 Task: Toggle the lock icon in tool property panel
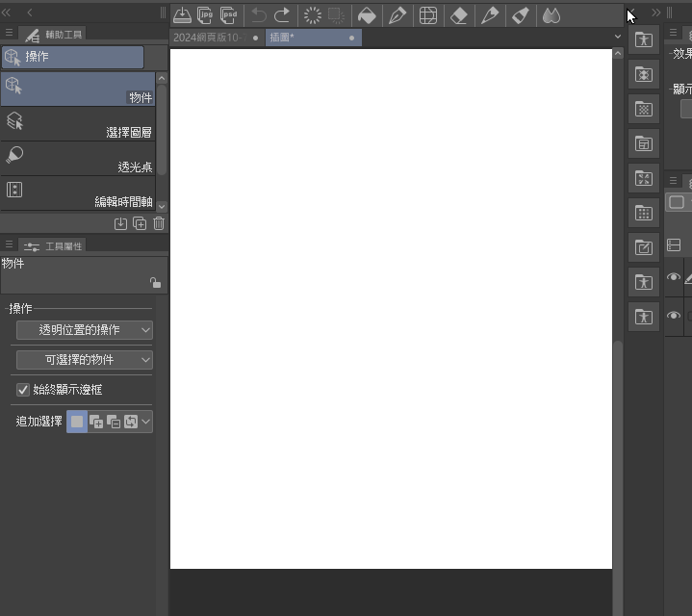click(155, 283)
